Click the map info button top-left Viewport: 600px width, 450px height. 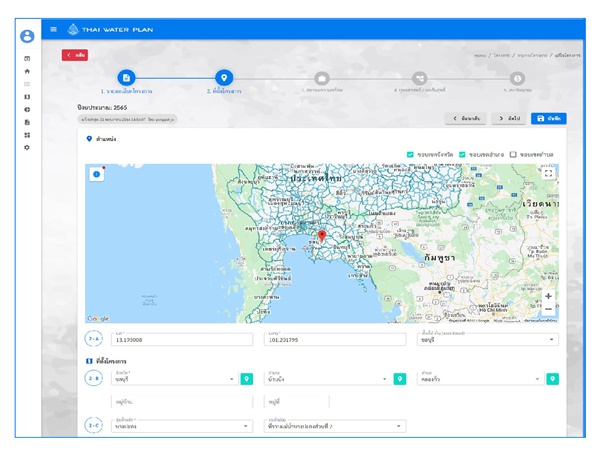pos(97,174)
